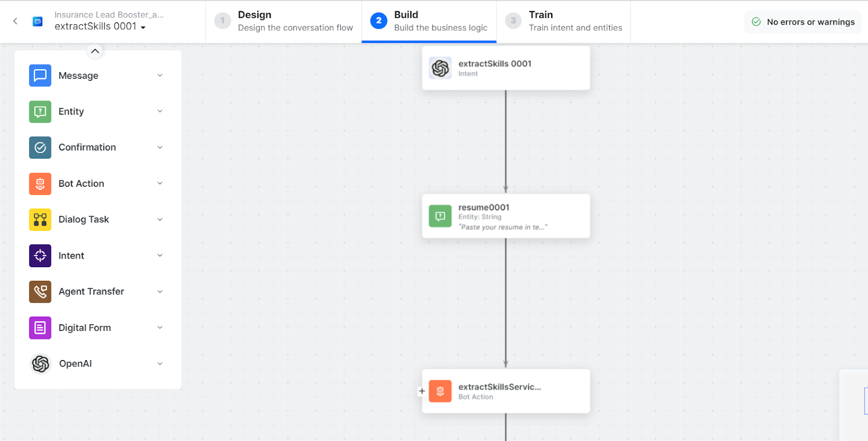Switch to the Design tab
This screenshot has width=868, height=441.
[x=284, y=21]
